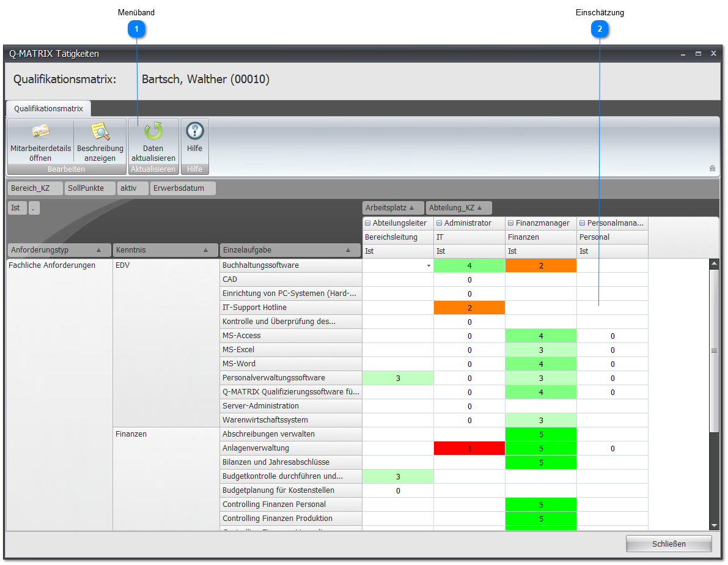Click the Bereich_KZ filter field
Screen dimensions: 728x565
click(x=35, y=188)
